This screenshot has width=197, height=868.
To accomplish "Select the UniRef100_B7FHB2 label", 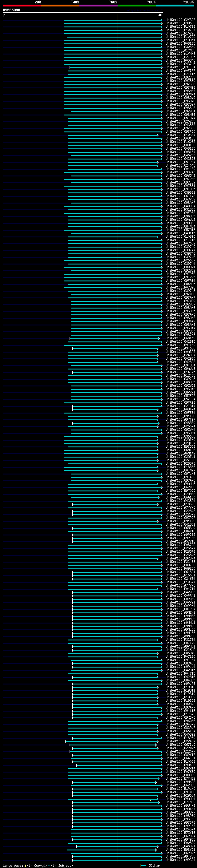I will tap(180, 778).
